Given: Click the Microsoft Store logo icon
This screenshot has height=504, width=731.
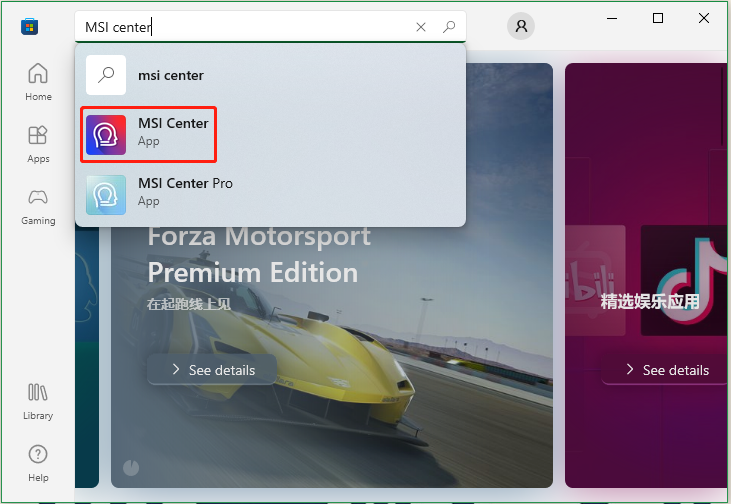Looking at the screenshot, I should pos(29,27).
